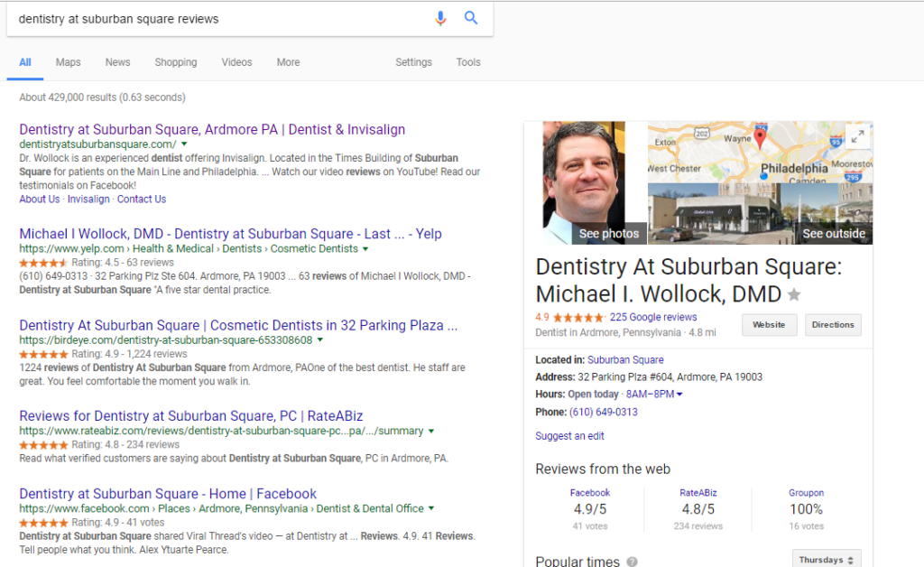Click Suggest an edit link
The image size is (924, 567).
point(569,436)
